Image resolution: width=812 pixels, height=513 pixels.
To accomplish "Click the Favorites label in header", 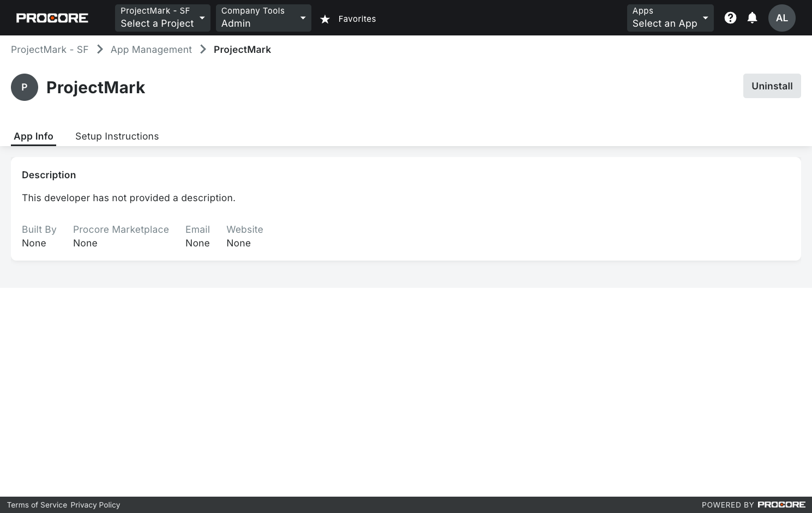I will pyautogui.click(x=357, y=19).
